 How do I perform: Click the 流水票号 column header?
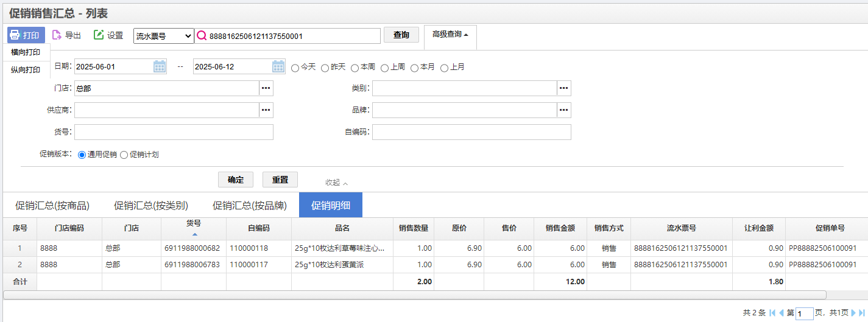click(x=681, y=228)
